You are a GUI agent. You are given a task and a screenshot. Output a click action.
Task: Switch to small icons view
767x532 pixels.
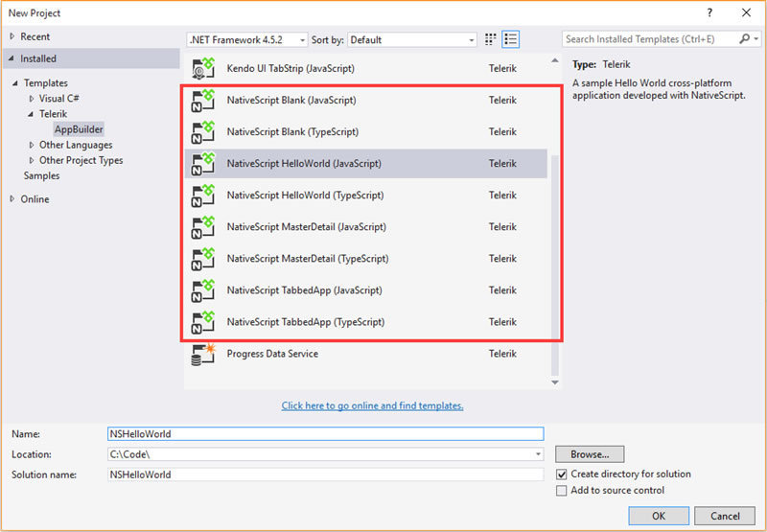[490, 39]
